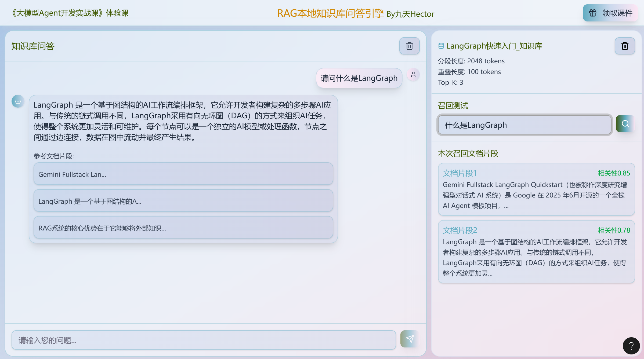Click the 领取课件 gift button
644x359 pixels.
click(610, 13)
